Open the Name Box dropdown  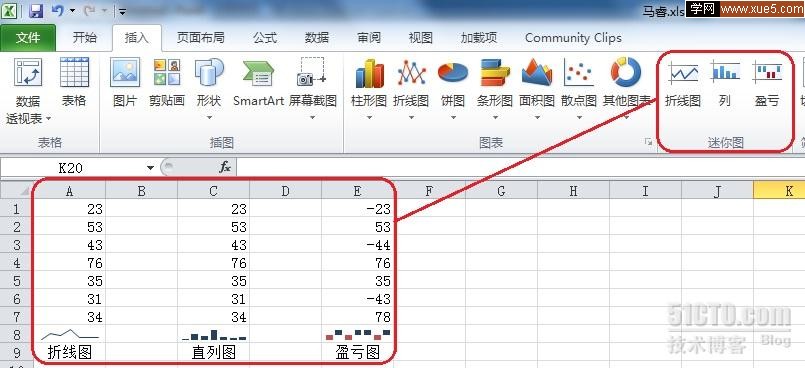coord(150,168)
